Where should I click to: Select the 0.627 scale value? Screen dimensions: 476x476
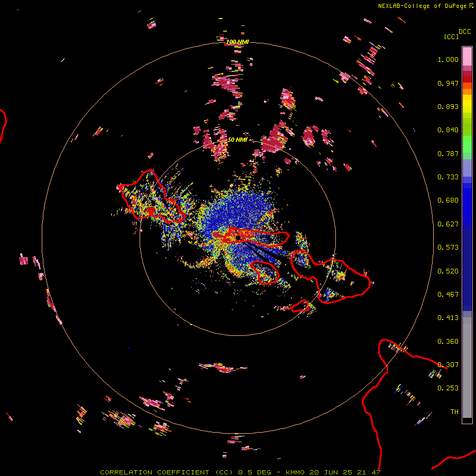[x=448, y=224]
